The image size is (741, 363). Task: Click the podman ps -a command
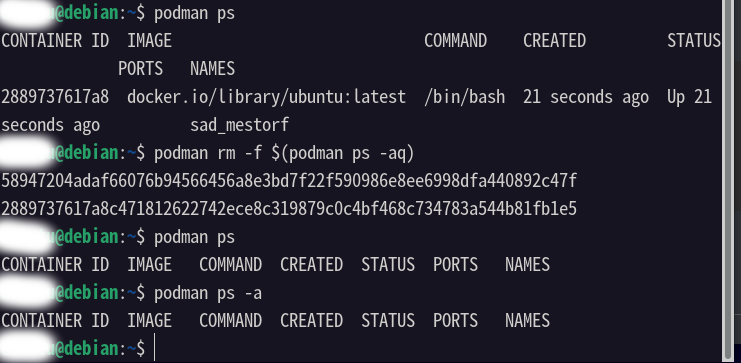pyautogui.click(x=208, y=294)
